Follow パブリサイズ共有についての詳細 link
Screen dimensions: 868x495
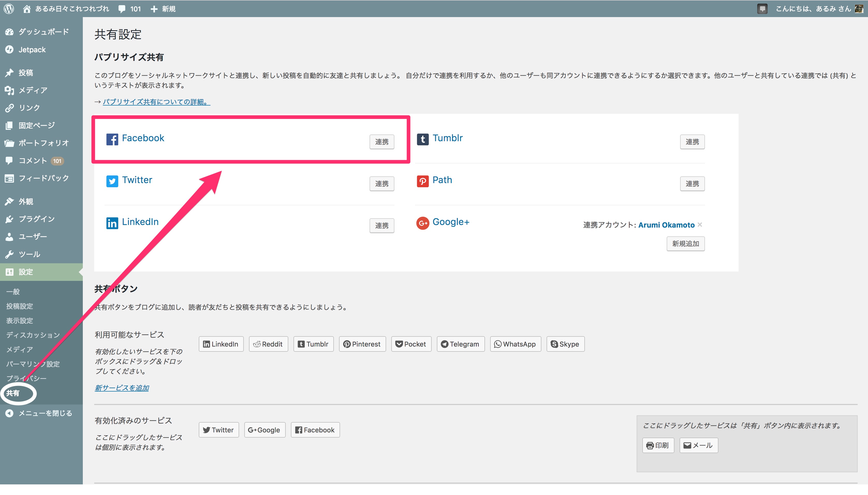pos(157,102)
